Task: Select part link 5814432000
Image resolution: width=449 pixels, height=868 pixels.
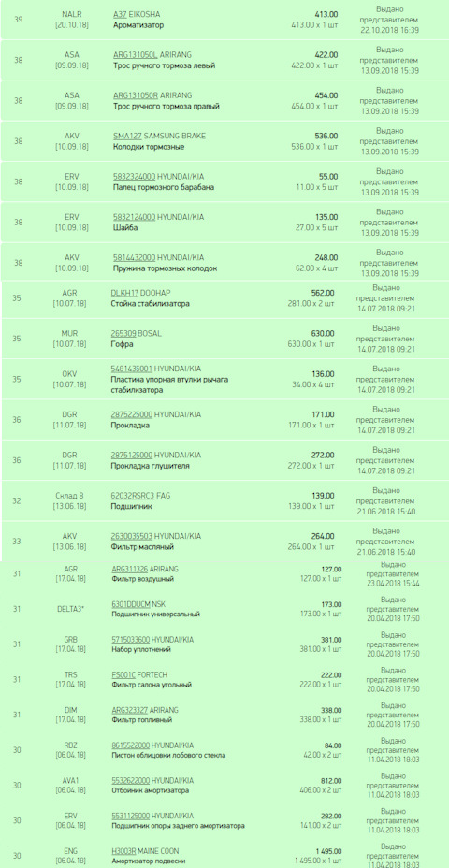Action: point(134,257)
